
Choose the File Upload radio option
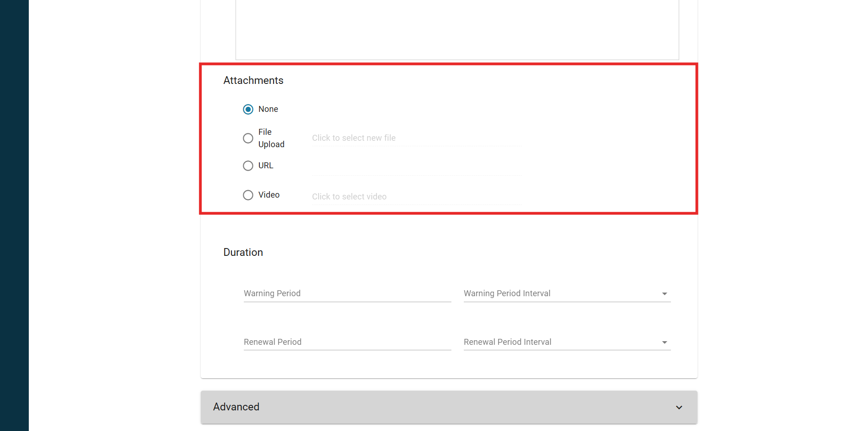point(248,138)
